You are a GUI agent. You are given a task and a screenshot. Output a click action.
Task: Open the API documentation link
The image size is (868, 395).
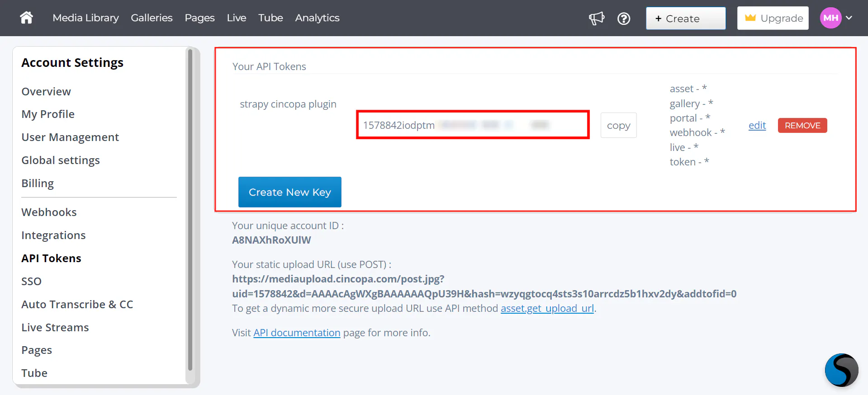(x=297, y=333)
